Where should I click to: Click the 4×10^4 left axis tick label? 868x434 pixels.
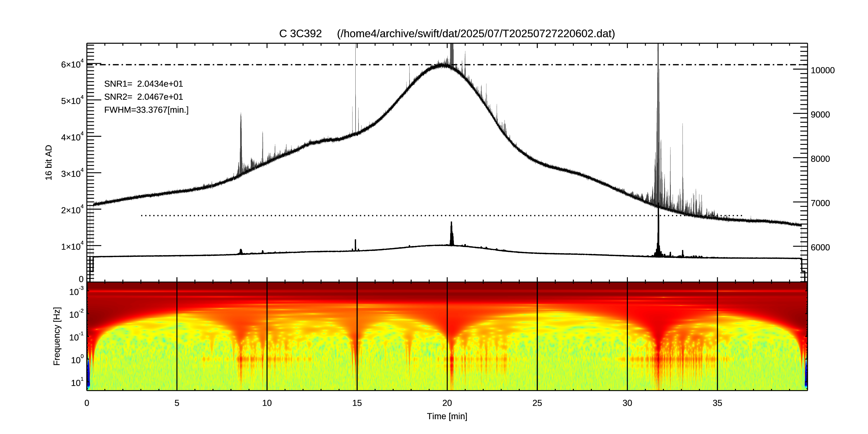[x=72, y=137]
